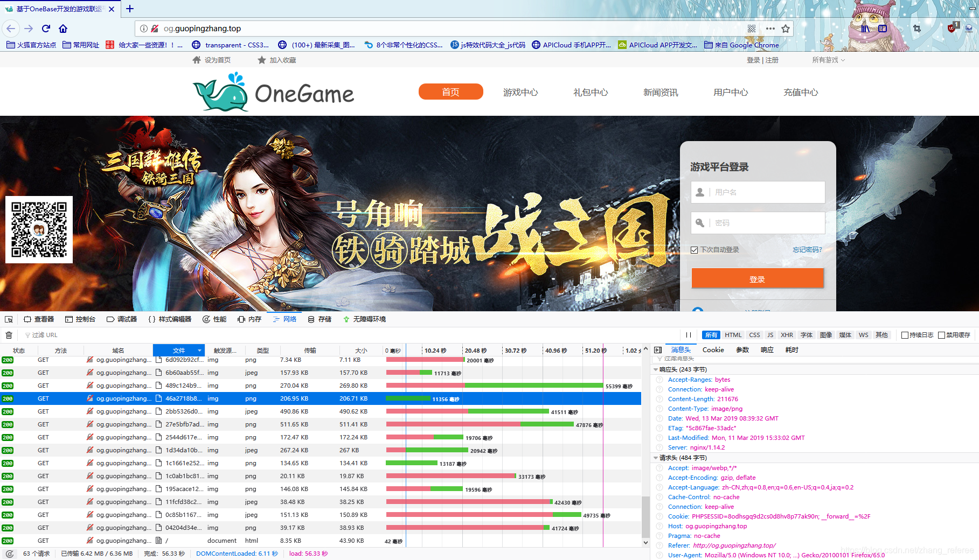This screenshot has width=979, height=560.
Task: Open the 响应 details tab
Action: [x=767, y=350]
